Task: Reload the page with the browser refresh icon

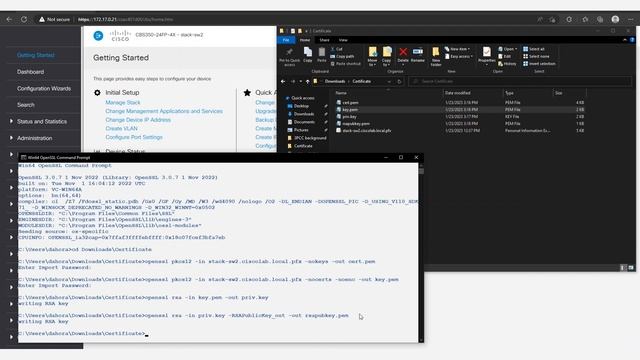Action: pos(24,19)
